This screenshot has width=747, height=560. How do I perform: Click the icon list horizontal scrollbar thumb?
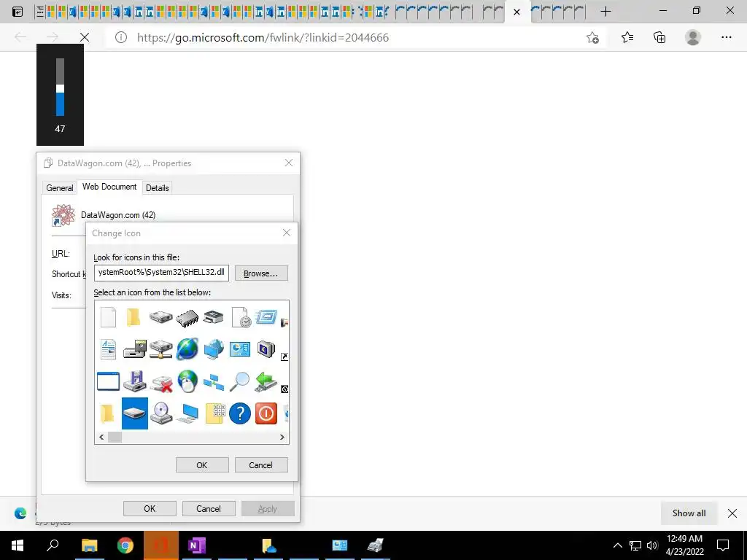(x=115, y=437)
